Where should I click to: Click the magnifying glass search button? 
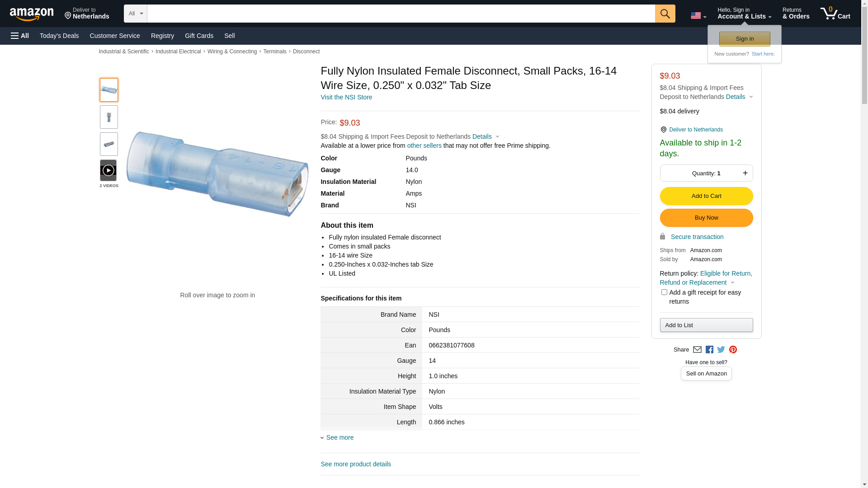pyautogui.click(x=665, y=14)
